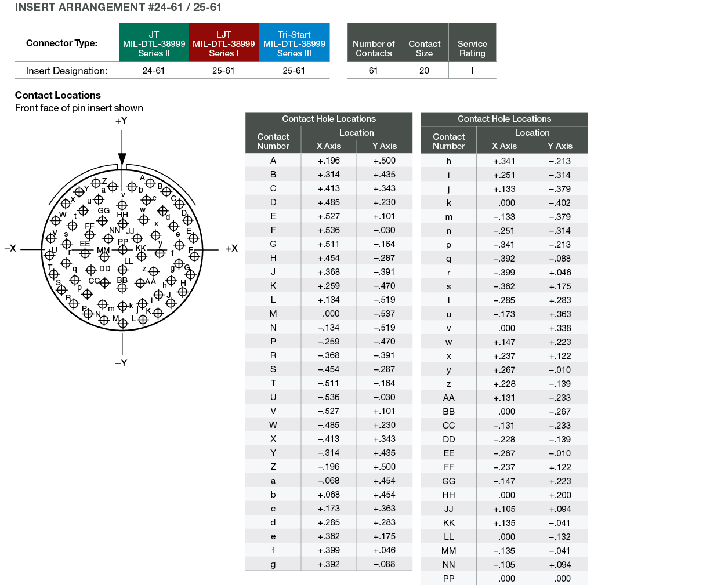
Task: Select contact number AA in the table
Action: coord(449,398)
